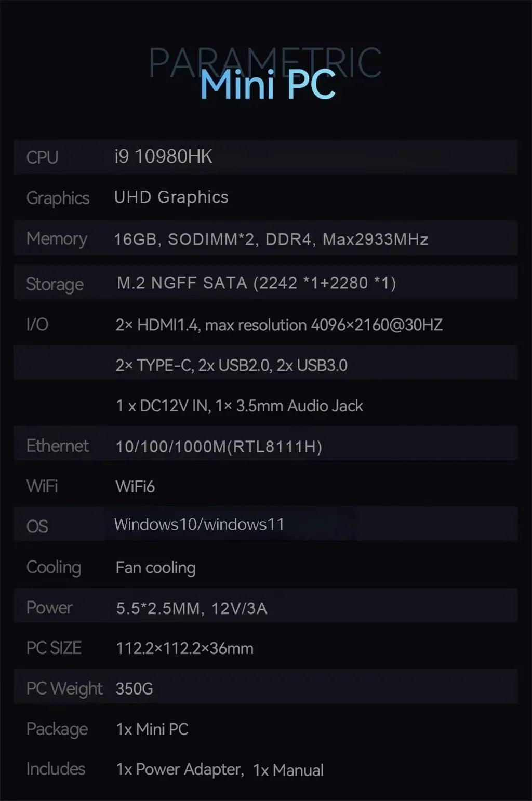Select the i9 10980HK CPU value

click(163, 156)
